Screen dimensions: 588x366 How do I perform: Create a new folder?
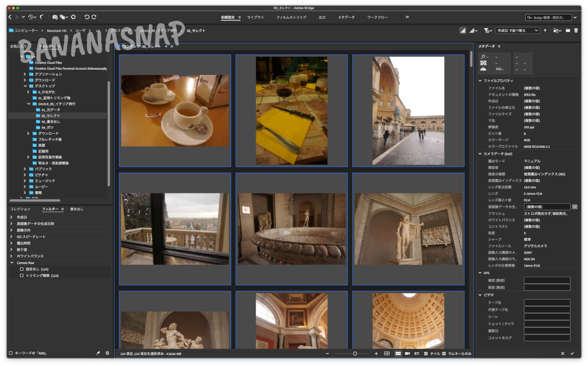coord(568,31)
